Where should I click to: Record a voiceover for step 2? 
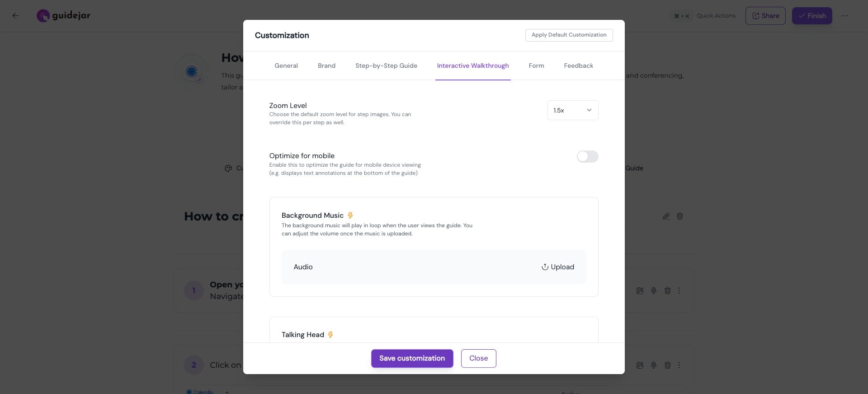pos(653,365)
